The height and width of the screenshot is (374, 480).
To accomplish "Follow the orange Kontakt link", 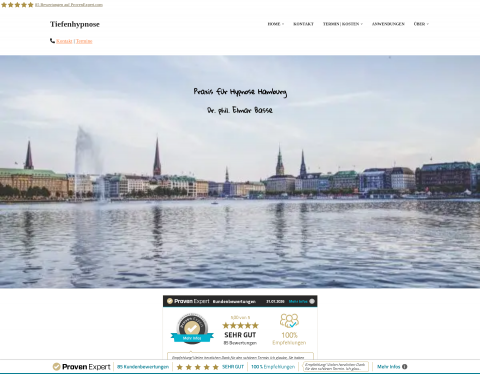I will [64, 41].
